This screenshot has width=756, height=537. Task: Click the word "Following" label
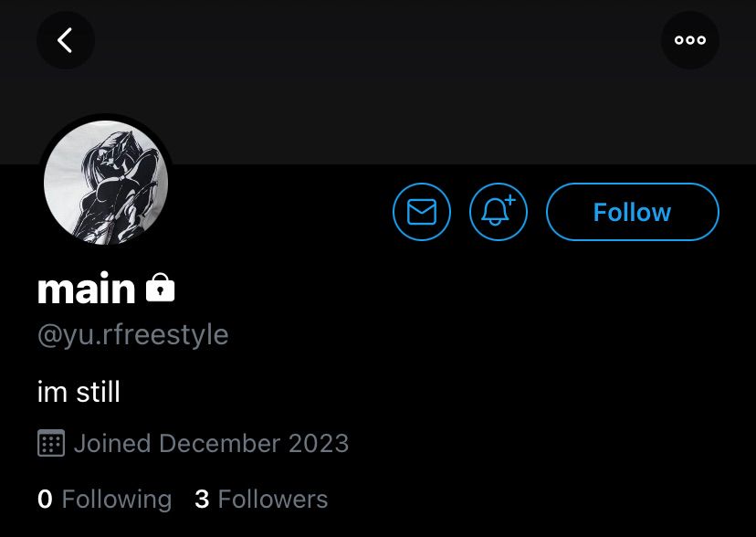[117, 500]
